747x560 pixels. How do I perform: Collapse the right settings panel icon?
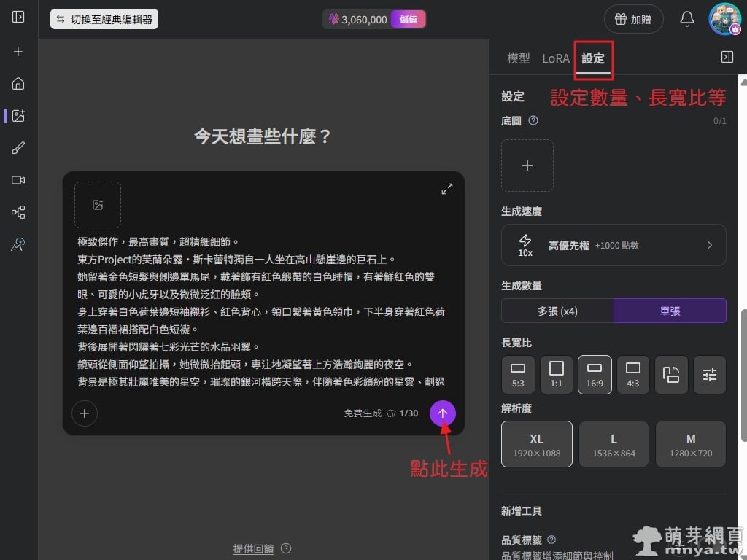727,57
